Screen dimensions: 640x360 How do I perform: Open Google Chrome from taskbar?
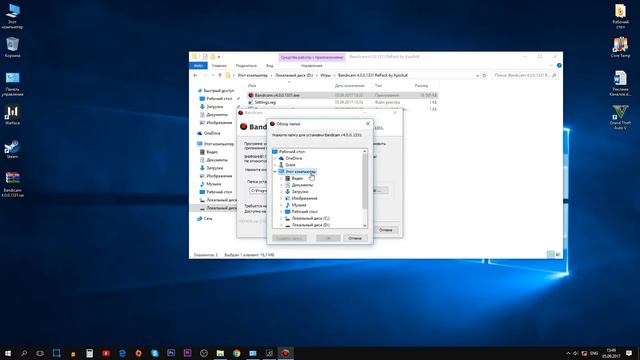click(x=236, y=353)
